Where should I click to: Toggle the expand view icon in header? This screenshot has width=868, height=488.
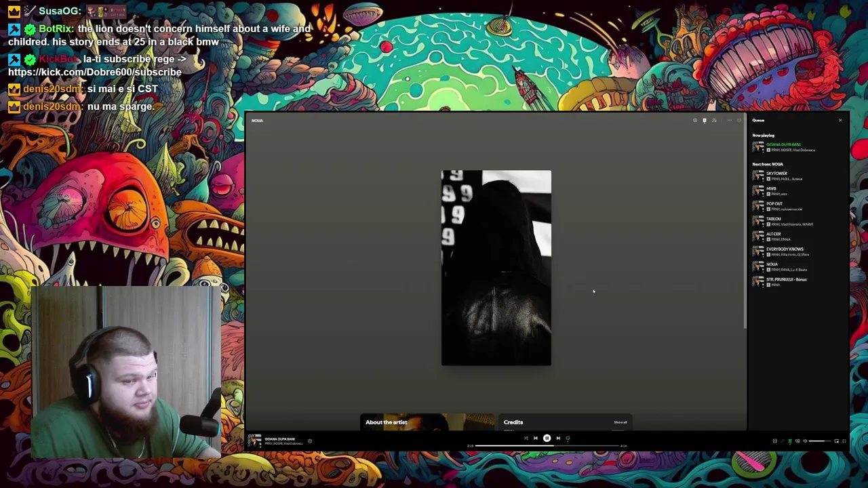[x=739, y=121]
